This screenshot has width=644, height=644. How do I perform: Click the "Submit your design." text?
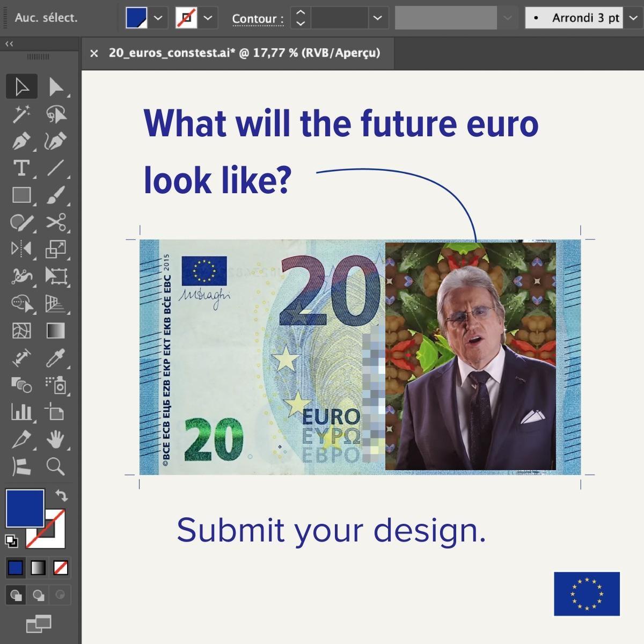click(331, 530)
